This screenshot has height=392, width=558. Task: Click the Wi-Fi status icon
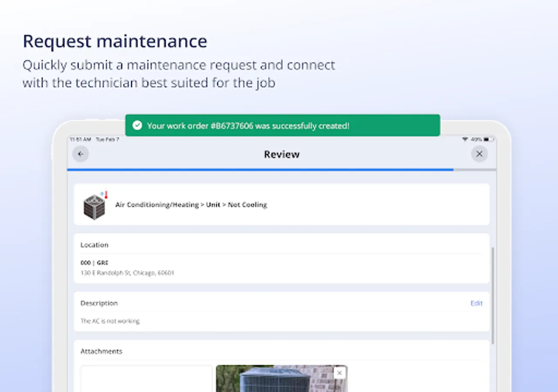465,139
